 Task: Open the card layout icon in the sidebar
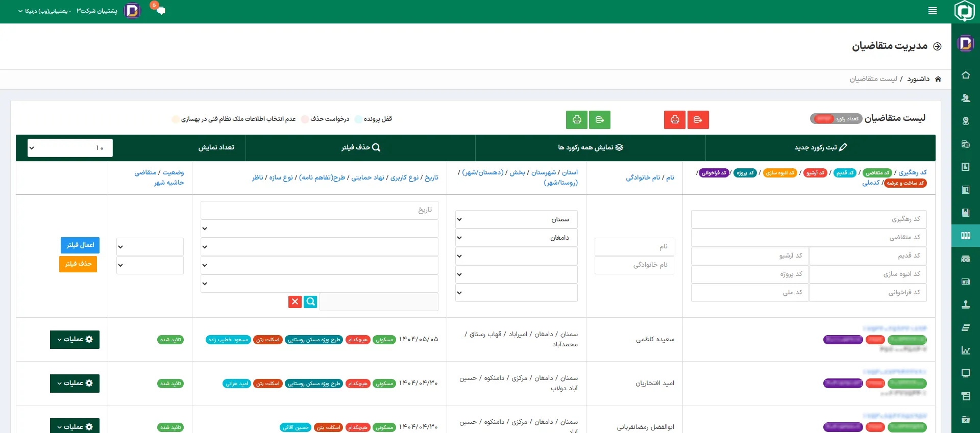(966, 282)
